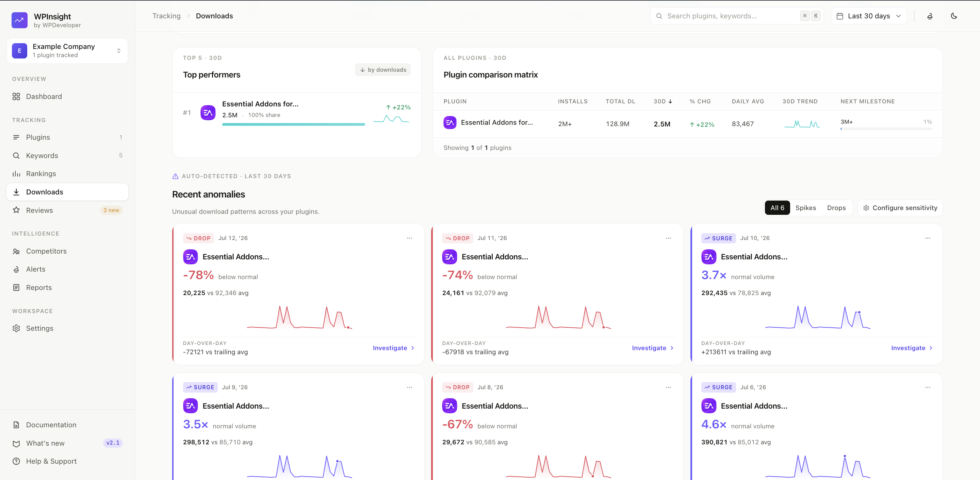Click the Jul 10 surge card chart

pyautogui.click(x=818, y=317)
